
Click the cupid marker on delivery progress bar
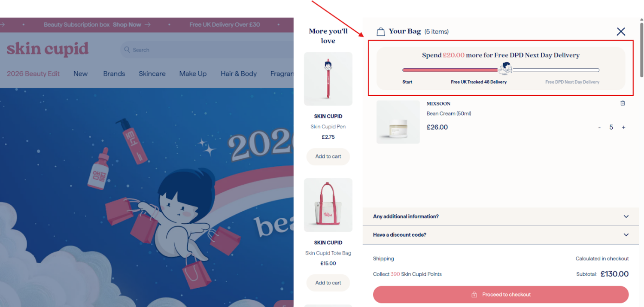tap(505, 68)
